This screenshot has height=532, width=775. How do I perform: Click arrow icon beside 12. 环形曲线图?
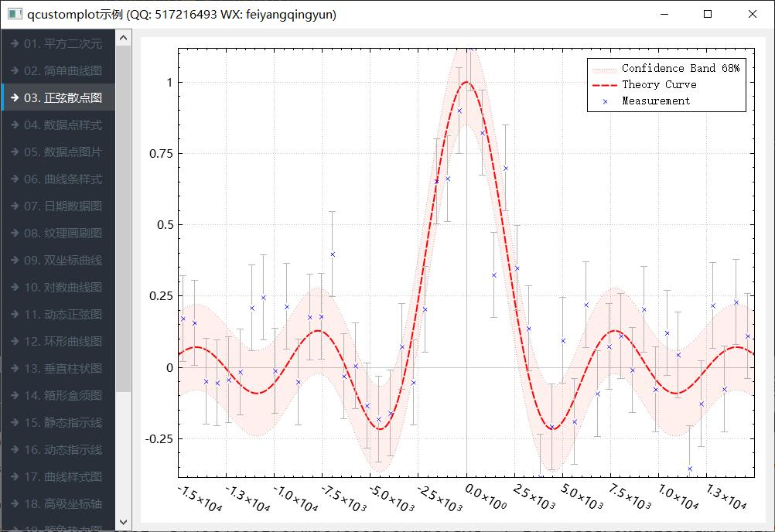pos(14,342)
